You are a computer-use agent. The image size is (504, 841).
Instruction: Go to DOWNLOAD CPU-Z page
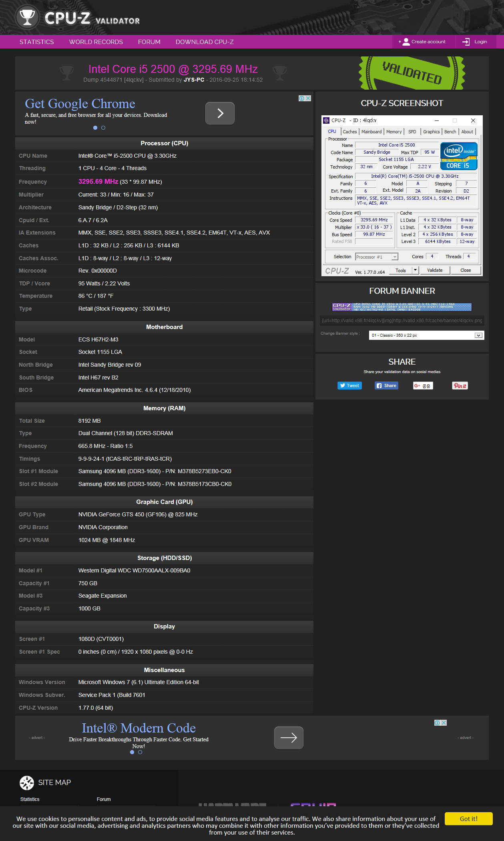tap(204, 42)
